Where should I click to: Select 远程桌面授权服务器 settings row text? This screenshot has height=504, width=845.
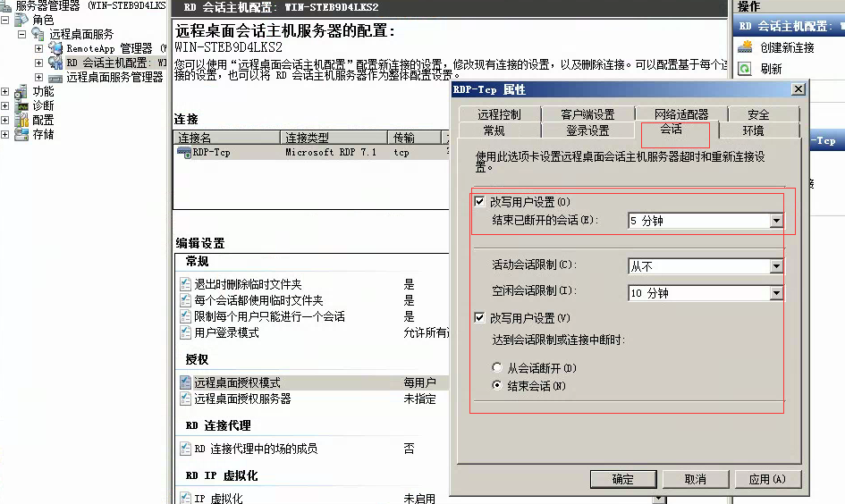tap(242, 399)
